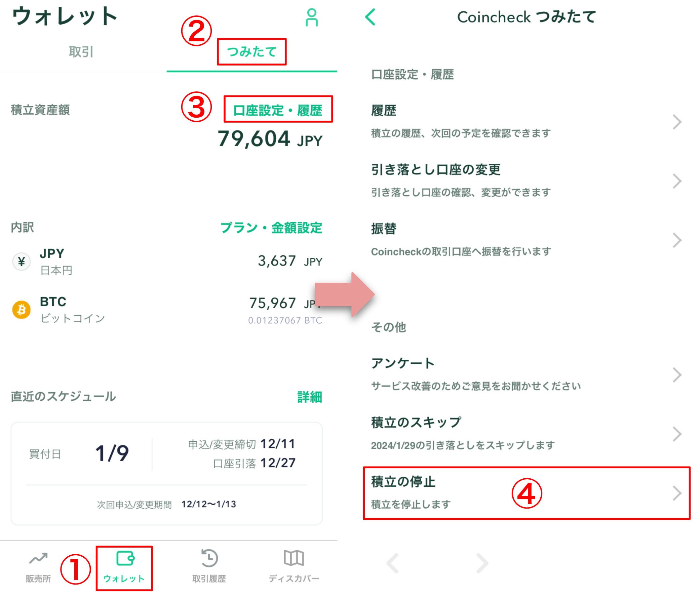Tap the JPY yen coin icon

[x=21, y=262]
